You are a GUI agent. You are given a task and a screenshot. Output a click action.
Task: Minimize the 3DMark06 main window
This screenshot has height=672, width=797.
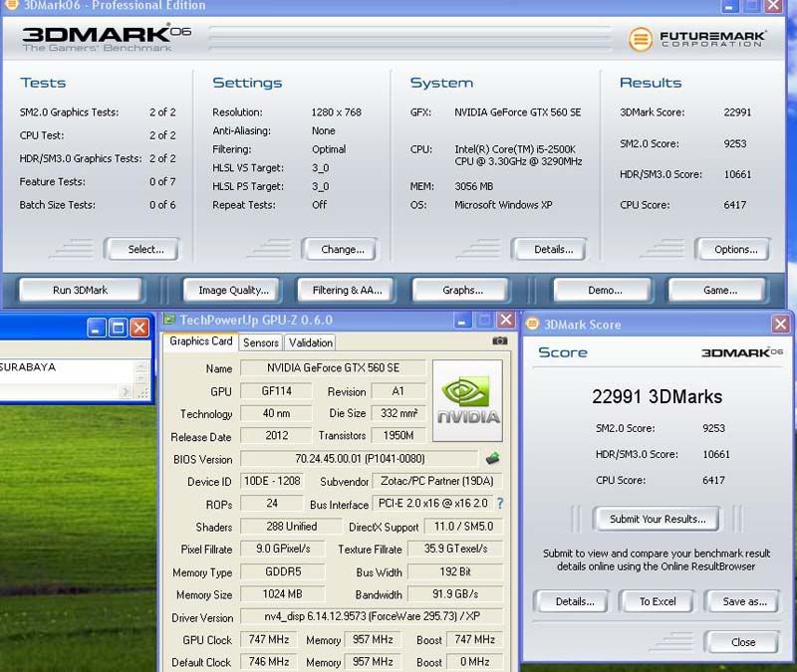(729, 7)
